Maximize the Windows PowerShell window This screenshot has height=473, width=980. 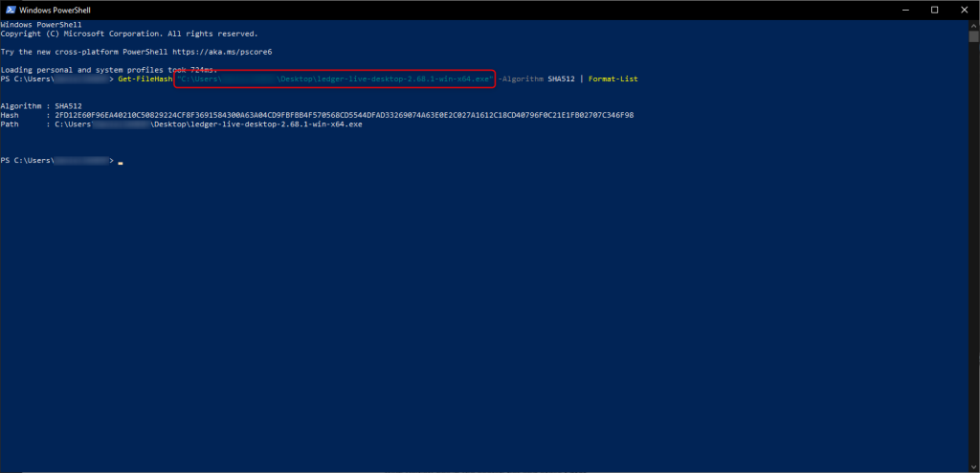(934, 9)
